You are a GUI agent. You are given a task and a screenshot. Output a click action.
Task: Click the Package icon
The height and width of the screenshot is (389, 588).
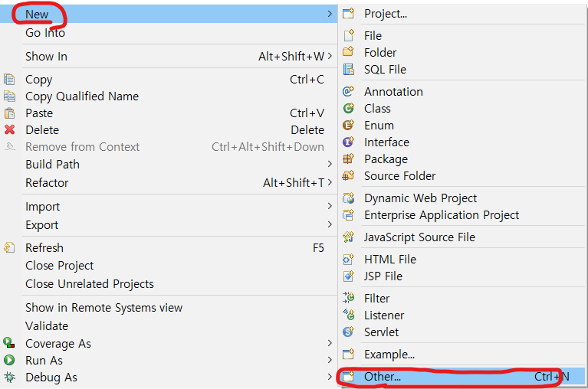pos(348,159)
